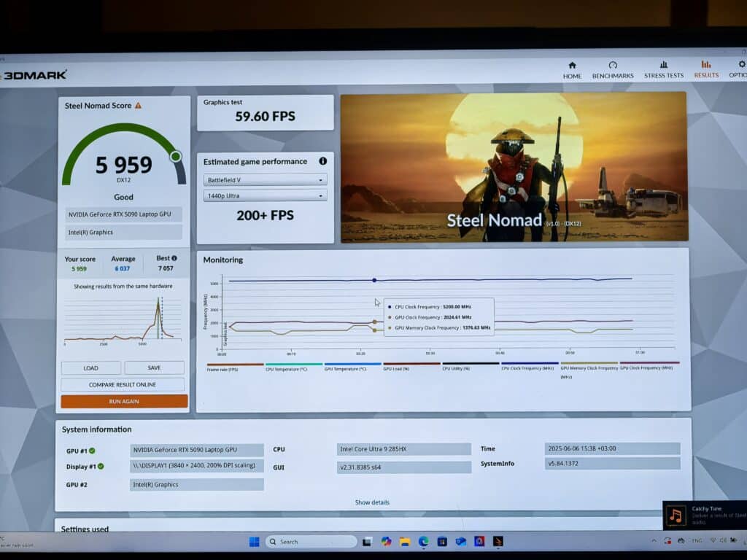The height and width of the screenshot is (560, 747).
Task: Open the Stress Tests bar chart icon
Action: click(664, 64)
